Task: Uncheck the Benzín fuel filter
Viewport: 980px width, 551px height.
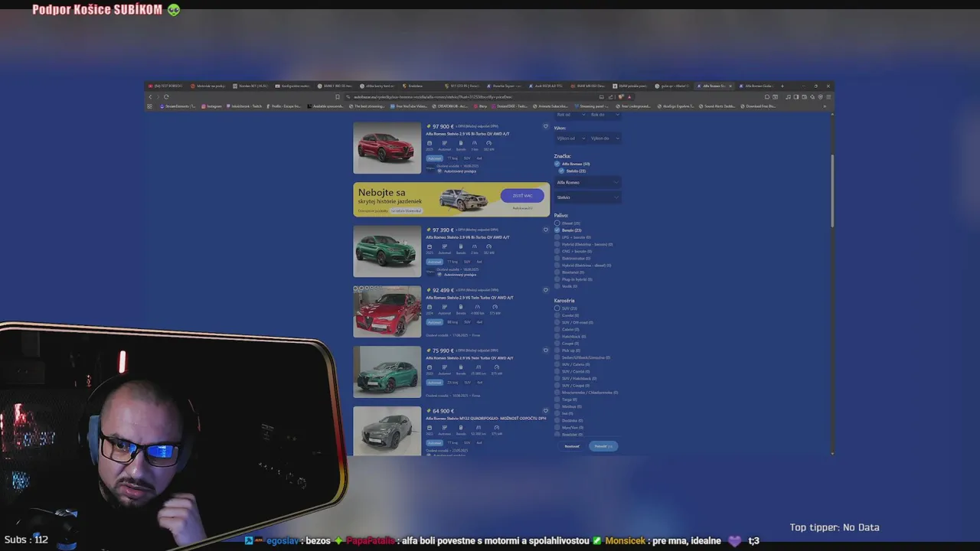Action: coord(557,230)
